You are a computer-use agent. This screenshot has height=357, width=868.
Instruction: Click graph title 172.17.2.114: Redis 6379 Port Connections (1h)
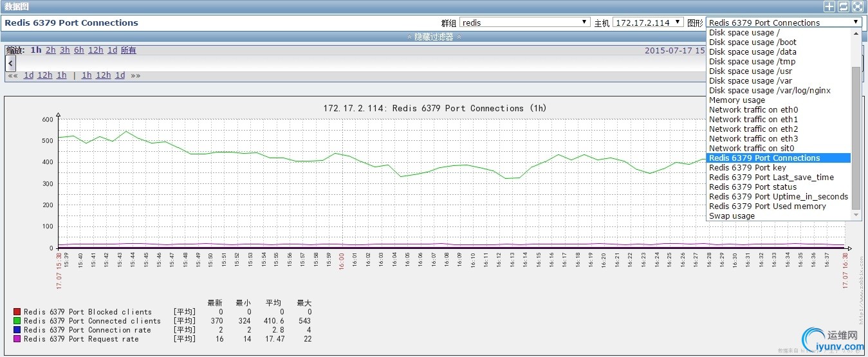(x=434, y=108)
